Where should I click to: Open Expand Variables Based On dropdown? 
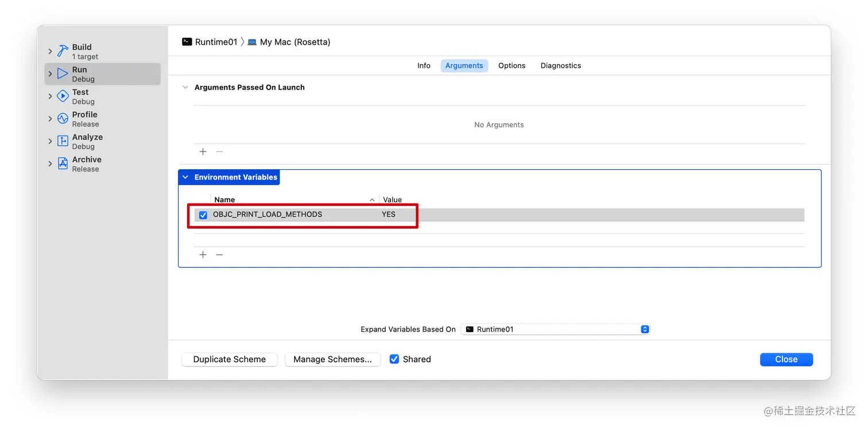[556, 329]
